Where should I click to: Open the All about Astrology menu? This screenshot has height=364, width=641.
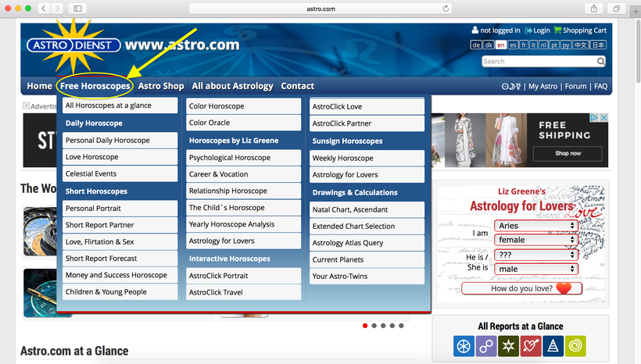pos(232,86)
